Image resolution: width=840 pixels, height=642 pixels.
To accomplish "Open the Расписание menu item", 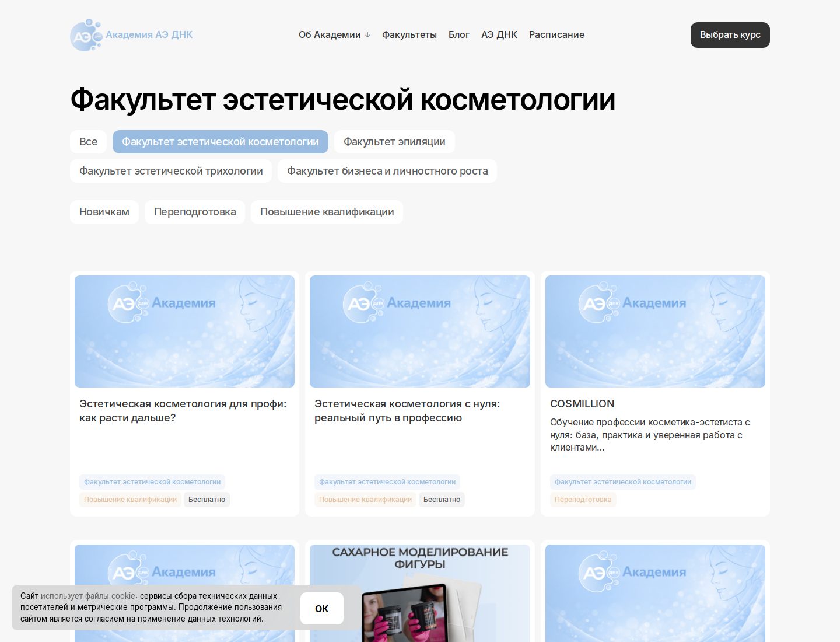I will tap(556, 34).
